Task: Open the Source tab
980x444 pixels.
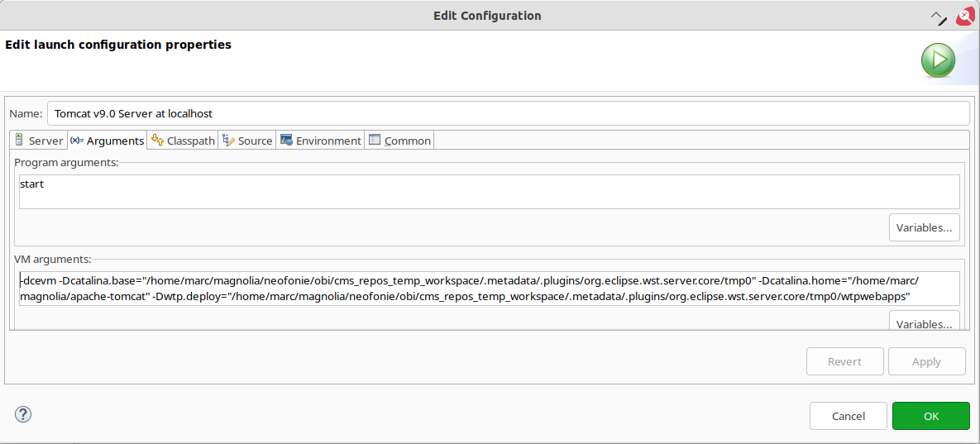Action: [247, 141]
